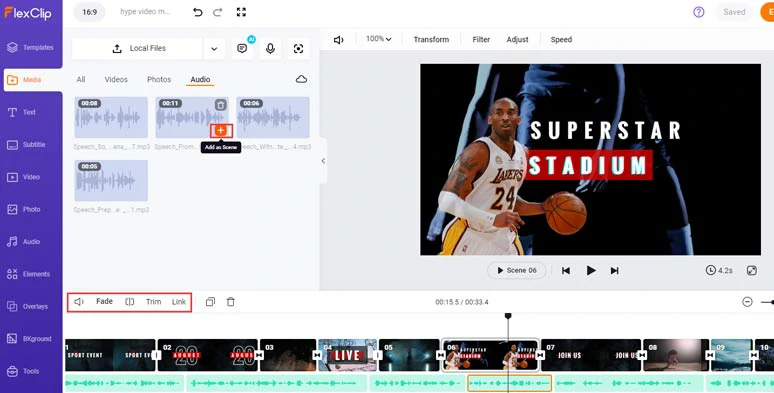The height and width of the screenshot is (393, 774).
Task: Click the trash icon in timeline toolbar
Action: pos(231,302)
